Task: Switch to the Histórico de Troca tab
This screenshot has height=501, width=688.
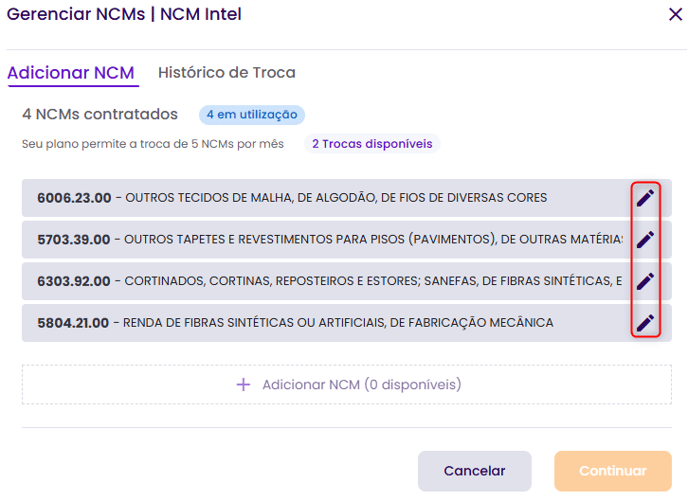Action: pyautogui.click(x=226, y=73)
